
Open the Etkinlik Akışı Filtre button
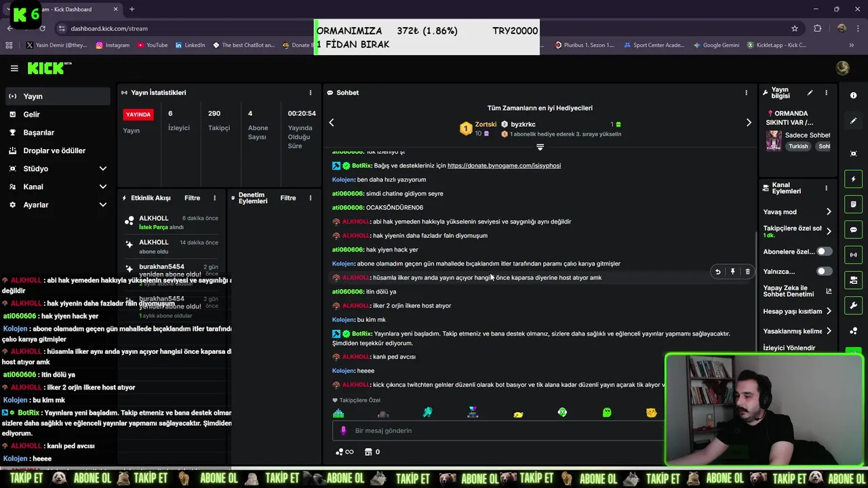pos(192,198)
